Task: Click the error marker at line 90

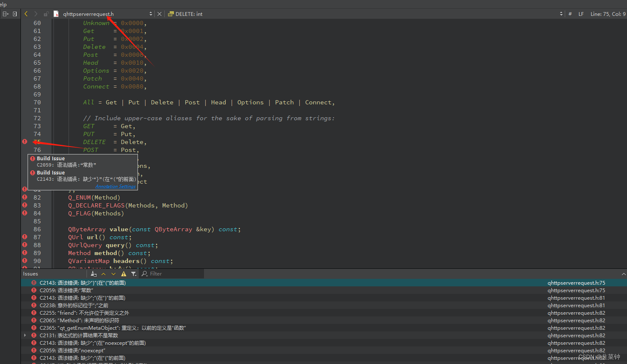Action: click(25, 260)
